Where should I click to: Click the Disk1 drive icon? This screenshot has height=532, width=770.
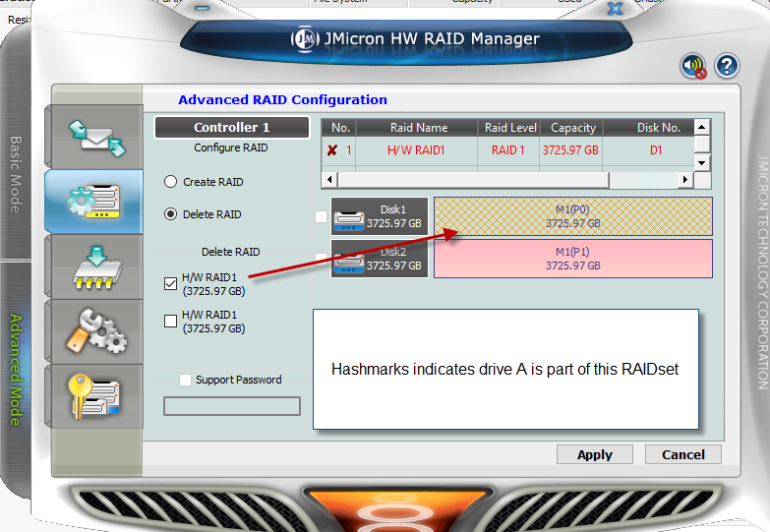349,220
